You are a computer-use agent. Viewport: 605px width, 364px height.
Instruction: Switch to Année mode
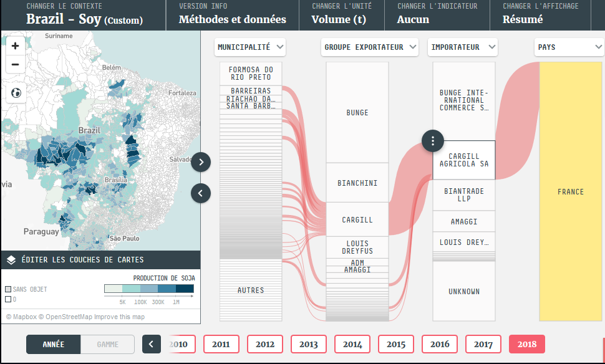pyautogui.click(x=53, y=344)
